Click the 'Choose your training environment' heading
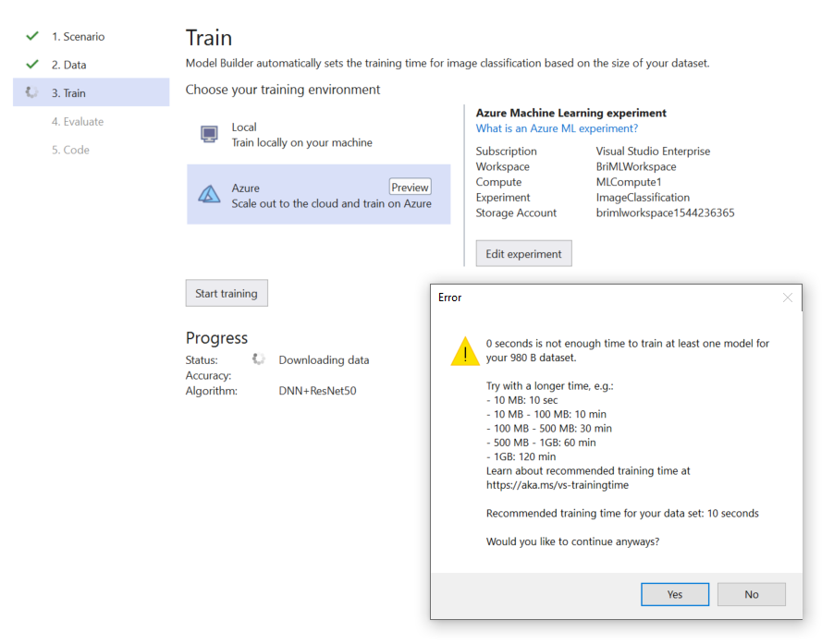 [x=282, y=90]
